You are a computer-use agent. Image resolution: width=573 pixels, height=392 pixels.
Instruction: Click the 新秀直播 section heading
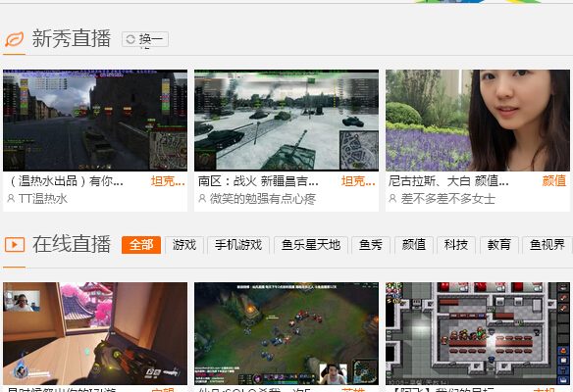72,38
